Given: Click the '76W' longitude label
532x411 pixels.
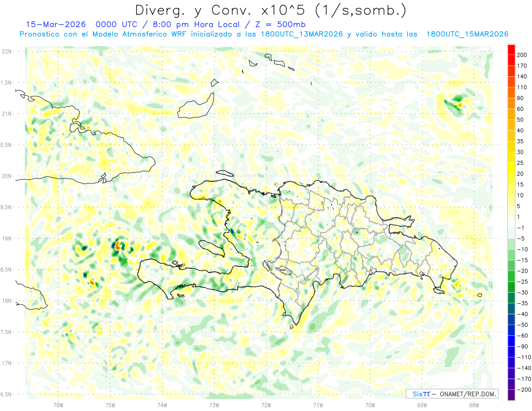Looking at the screenshot, I should pyautogui.click(x=58, y=405).
